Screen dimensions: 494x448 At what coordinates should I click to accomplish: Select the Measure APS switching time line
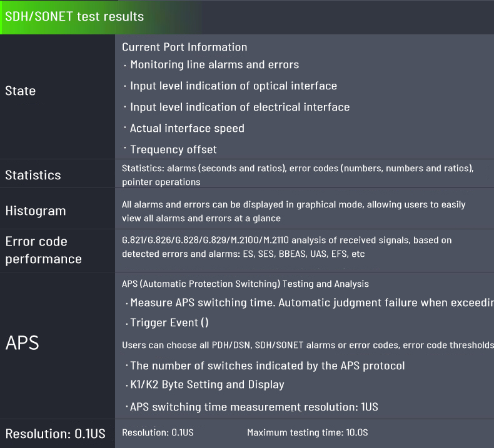pos(311,302)
